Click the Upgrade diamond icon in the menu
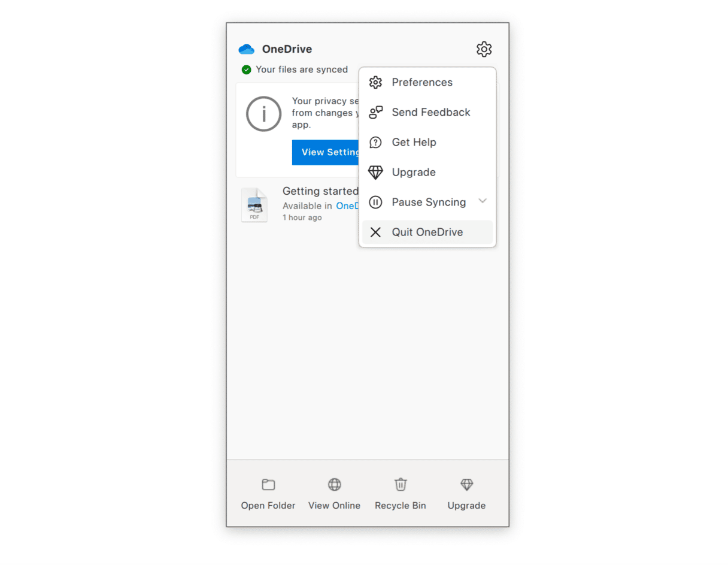Viewport: 728px width, 565px height. (x=376, y=172)
